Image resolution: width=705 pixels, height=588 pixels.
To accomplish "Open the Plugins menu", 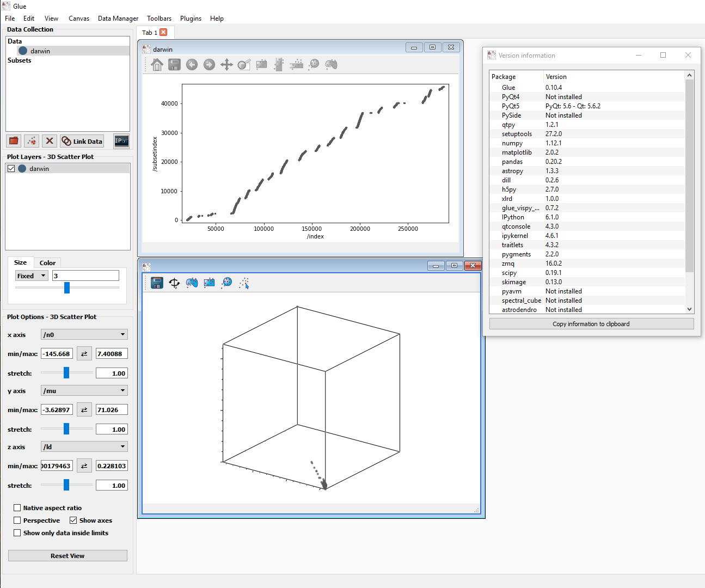I will coord(191,18).
